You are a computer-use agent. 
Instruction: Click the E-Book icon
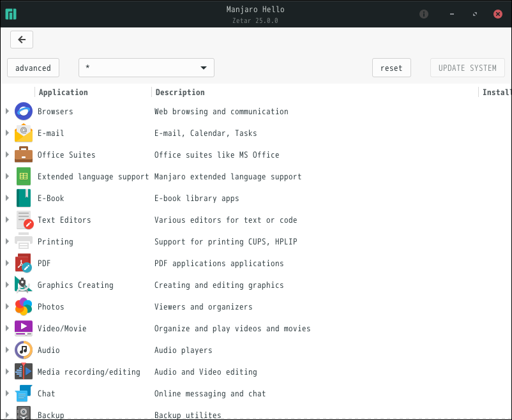(x=24, y=199)
